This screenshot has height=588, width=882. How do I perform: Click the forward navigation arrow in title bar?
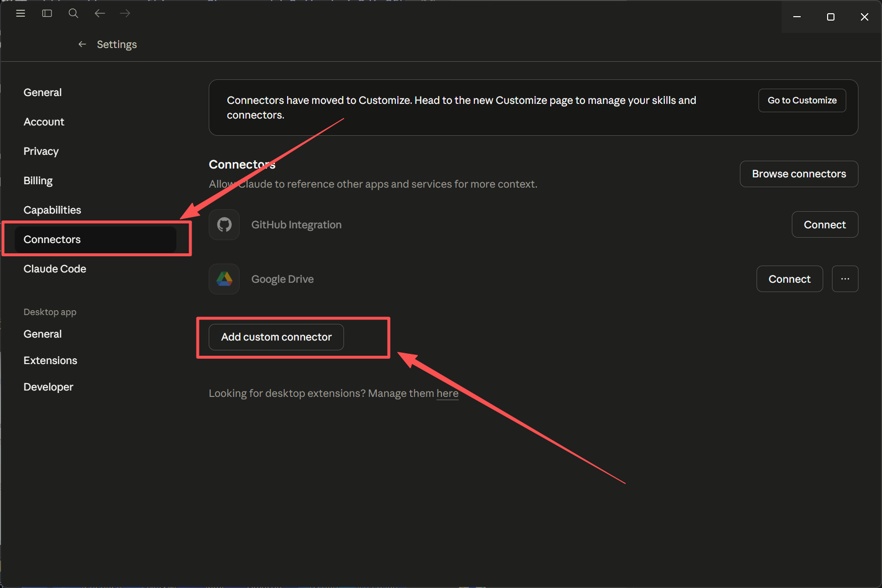click(x=125, y=13)
